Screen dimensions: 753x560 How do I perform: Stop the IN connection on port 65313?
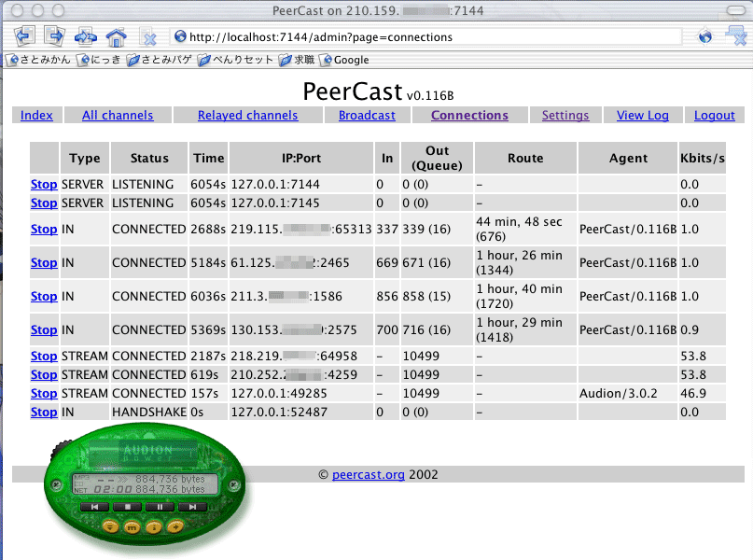44,229
